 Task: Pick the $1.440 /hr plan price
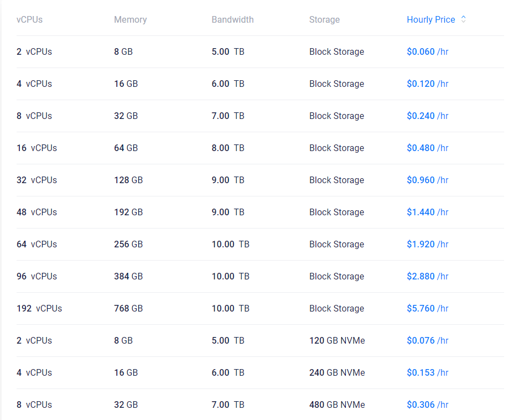[427, 212]
